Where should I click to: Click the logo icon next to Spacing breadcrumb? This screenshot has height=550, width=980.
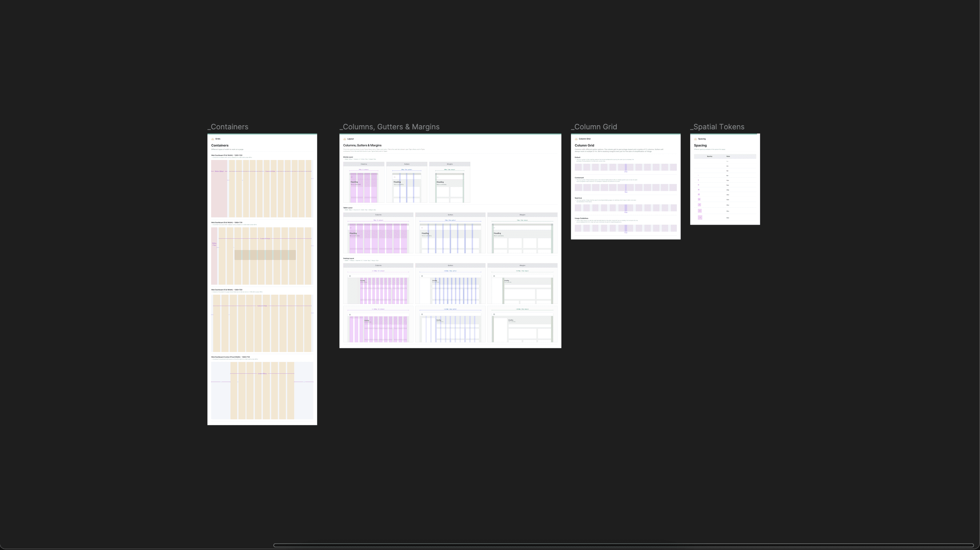point(695,139)
